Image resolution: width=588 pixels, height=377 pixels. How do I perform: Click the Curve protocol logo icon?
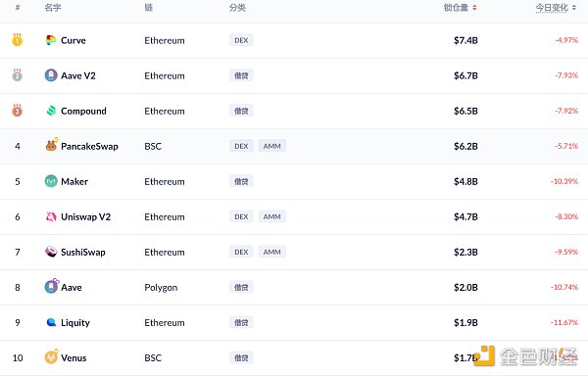pyautogui.click(x=51, y=40)
